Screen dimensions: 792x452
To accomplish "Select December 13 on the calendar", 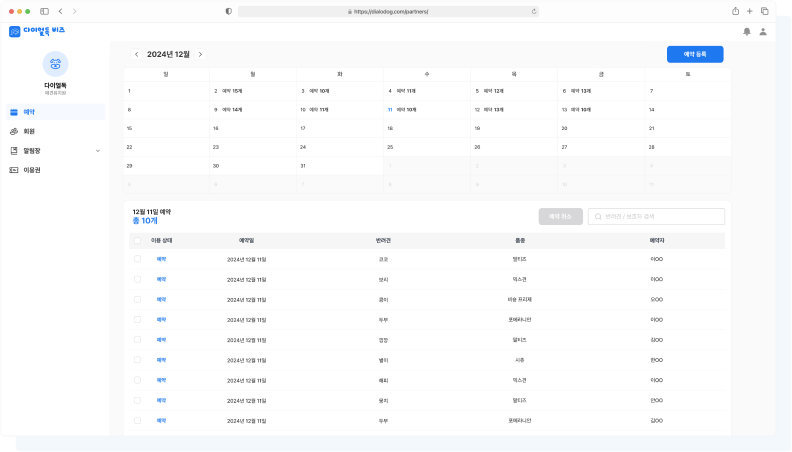I will coord(601,110).
